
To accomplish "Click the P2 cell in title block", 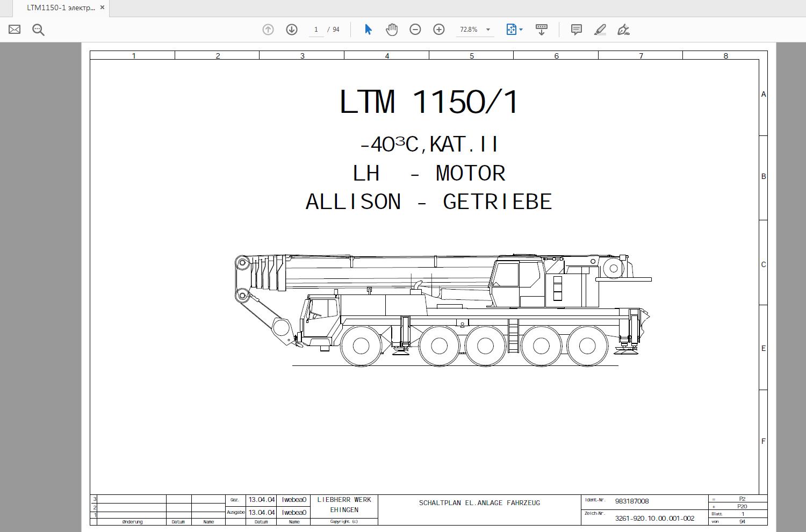I will (742, 499).
